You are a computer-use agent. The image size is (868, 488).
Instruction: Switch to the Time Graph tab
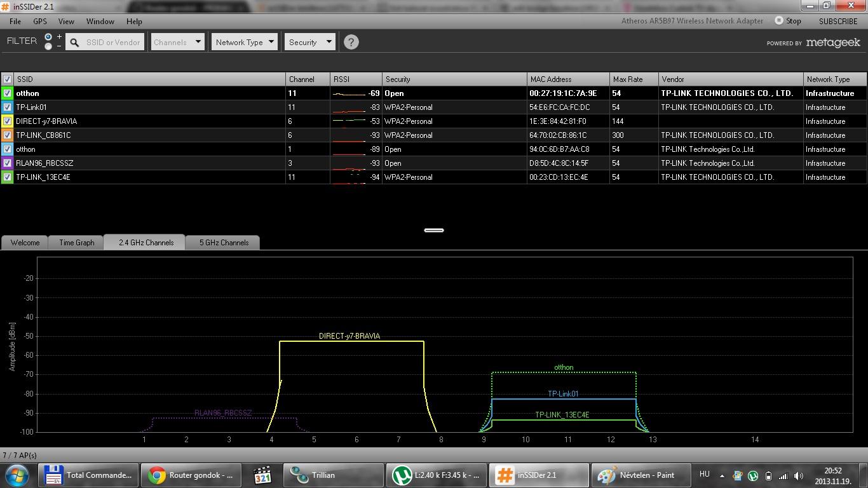76,243
